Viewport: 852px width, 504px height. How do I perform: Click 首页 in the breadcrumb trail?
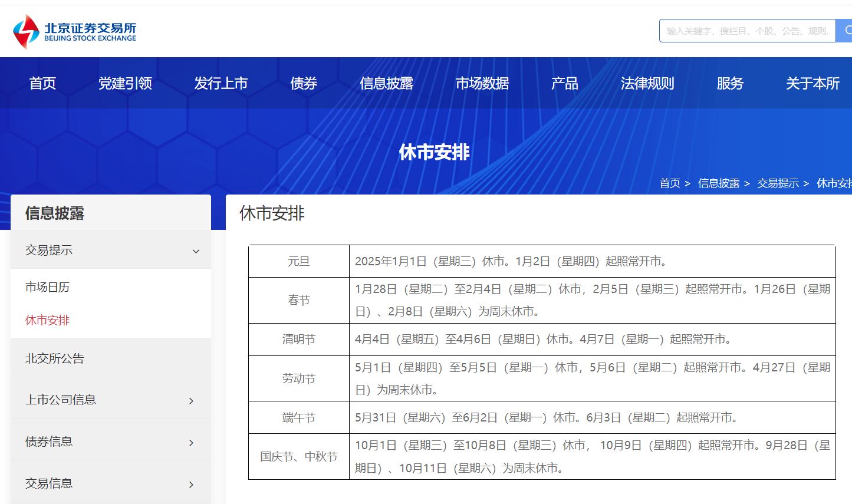click(670, 183)
